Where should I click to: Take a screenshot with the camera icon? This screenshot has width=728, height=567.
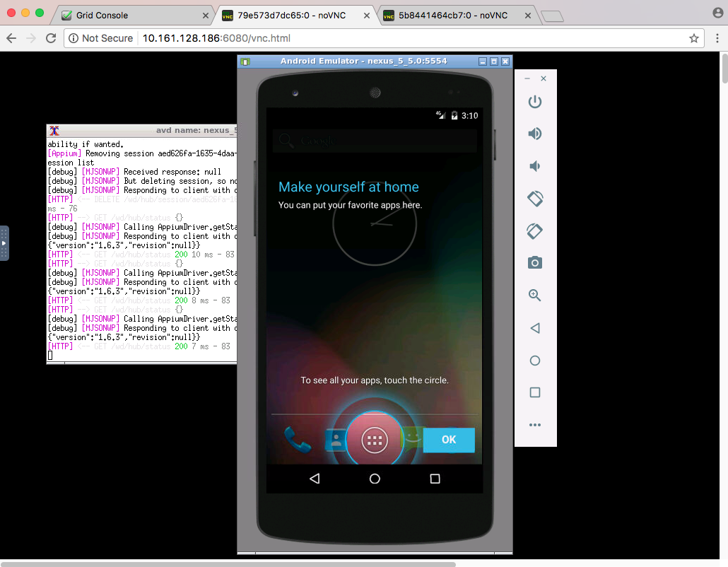[x=535, y=263]
